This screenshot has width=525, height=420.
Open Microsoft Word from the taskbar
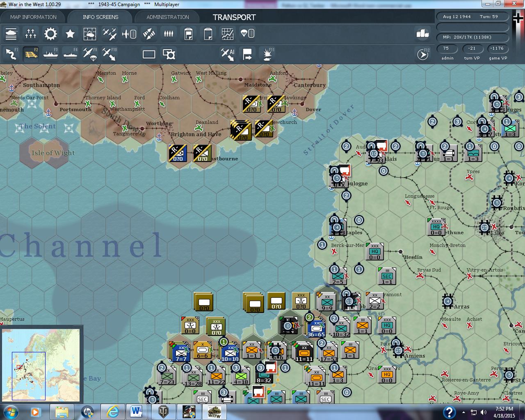click(137, 412)
